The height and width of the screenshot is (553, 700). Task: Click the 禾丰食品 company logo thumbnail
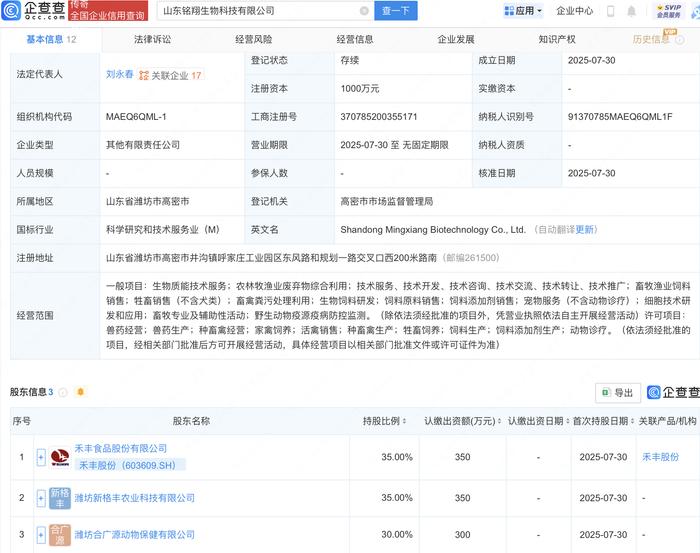[60, 457]
